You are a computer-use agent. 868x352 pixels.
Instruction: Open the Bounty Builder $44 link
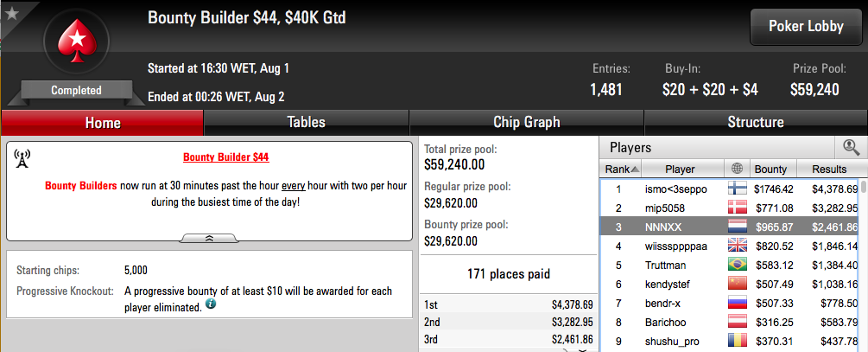[x=226, y=157]
